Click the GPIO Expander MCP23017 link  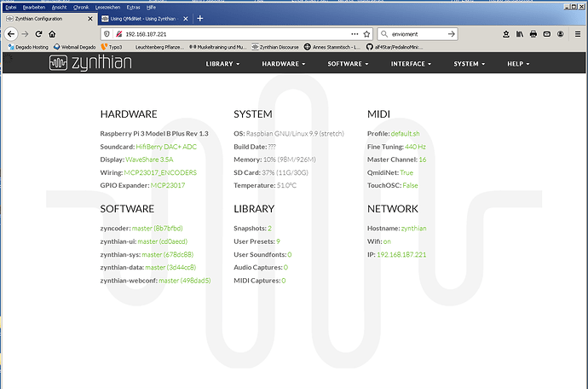168,185
